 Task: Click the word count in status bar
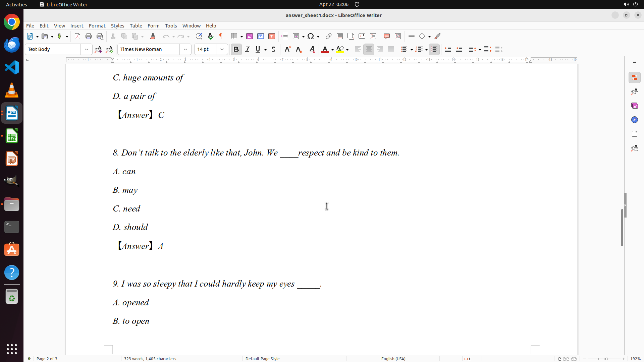coord(150,359)
